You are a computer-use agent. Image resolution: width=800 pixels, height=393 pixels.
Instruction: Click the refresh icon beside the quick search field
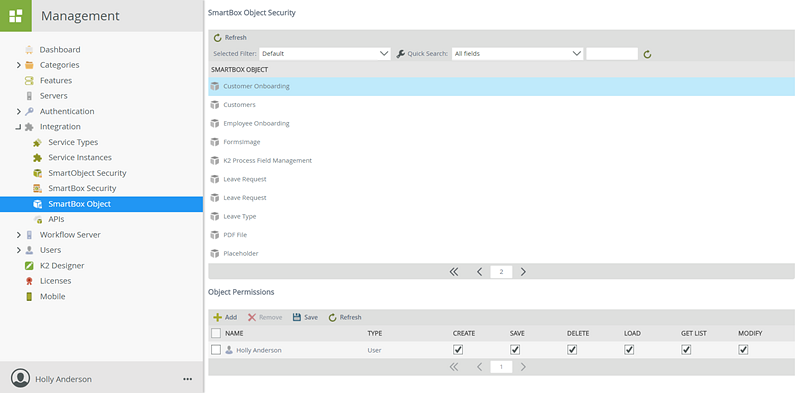tap(647, 54)
